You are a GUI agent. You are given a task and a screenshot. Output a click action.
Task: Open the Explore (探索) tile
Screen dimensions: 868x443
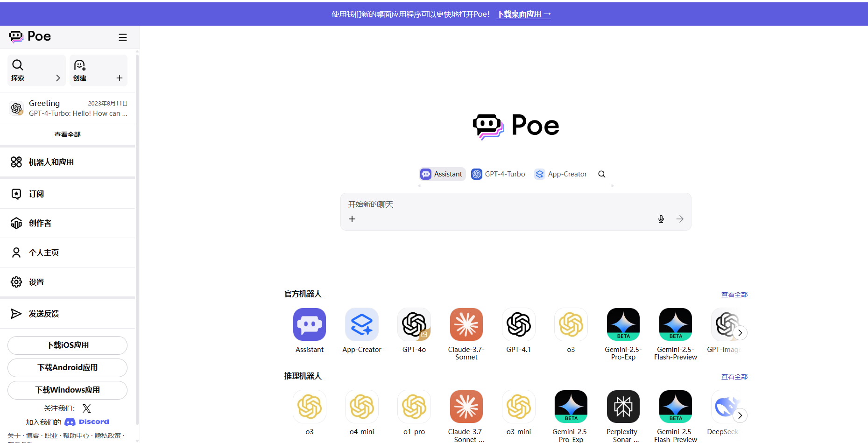coord(36,70)
